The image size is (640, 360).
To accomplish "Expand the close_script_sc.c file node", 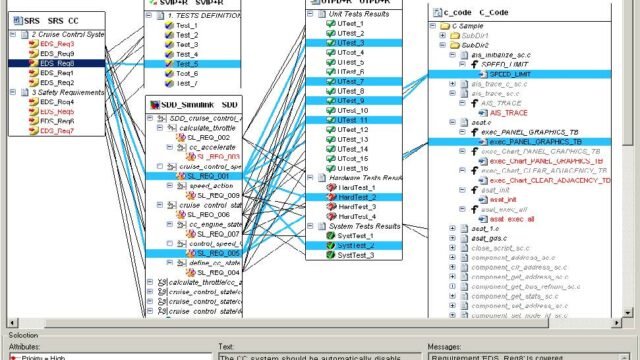I will 452,248.
